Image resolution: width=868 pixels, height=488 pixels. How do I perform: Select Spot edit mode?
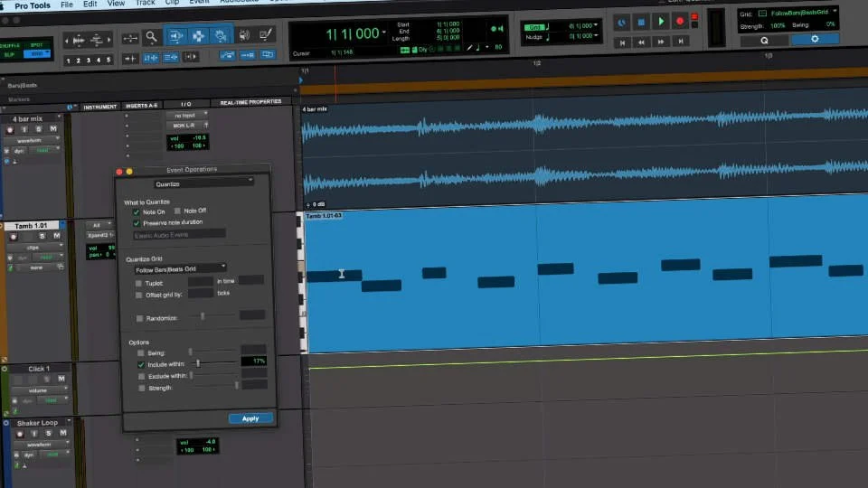(36, 45)
